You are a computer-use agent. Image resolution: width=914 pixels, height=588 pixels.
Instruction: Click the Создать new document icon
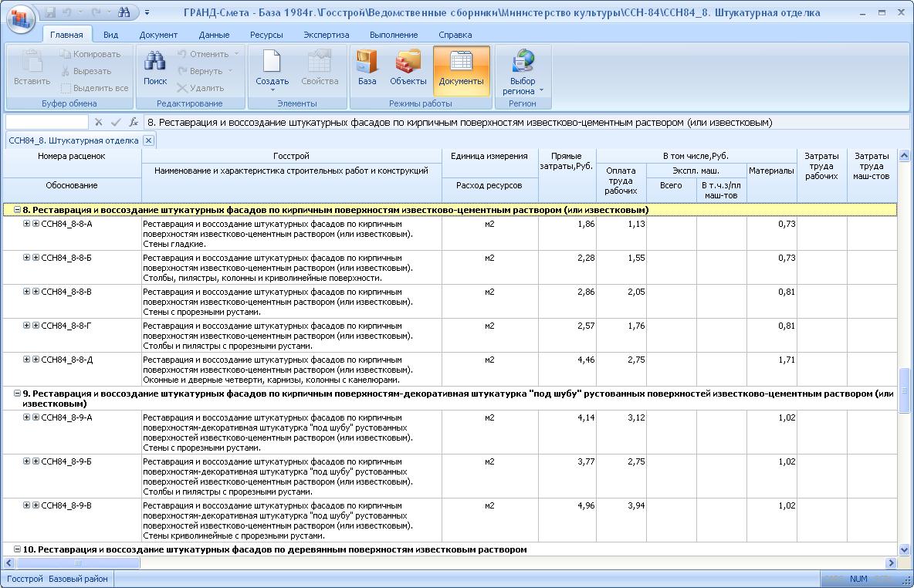pyautogui.click(x=271, y=63)
